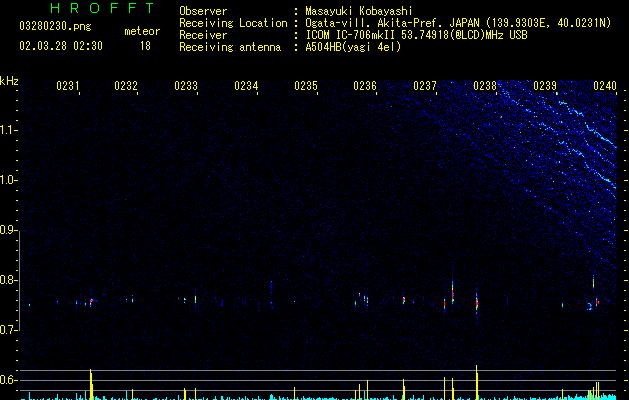Click the 0234 time marker

point(246,86)
